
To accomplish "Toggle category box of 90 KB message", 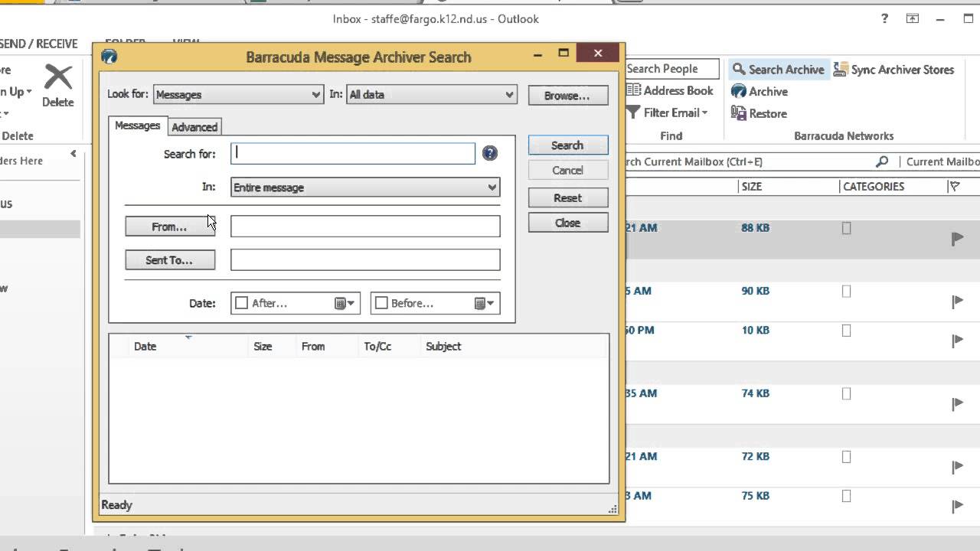I will pyautogui.click(x=846, y=292).
